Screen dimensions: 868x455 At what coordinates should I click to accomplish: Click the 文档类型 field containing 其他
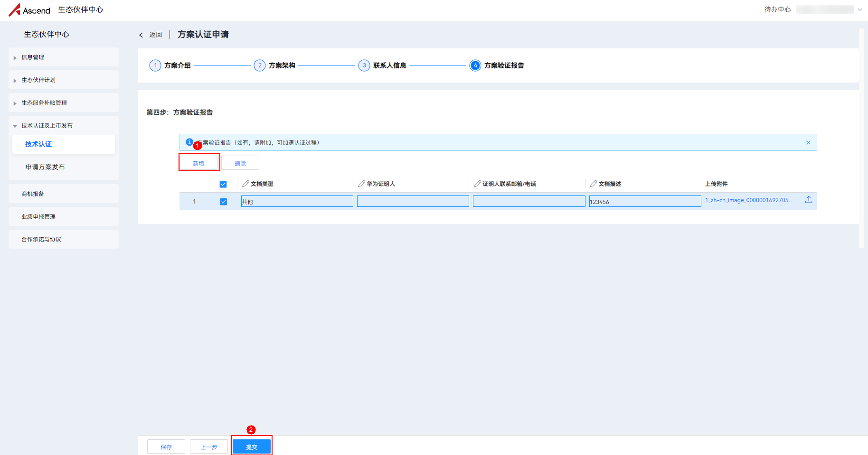point(297,202)
